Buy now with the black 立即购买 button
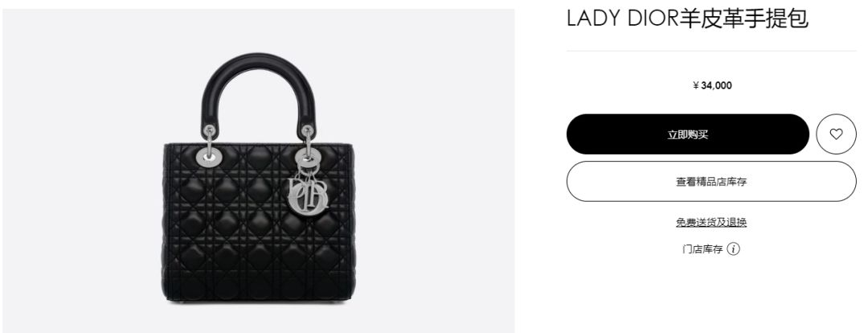 tap(687, 134)
